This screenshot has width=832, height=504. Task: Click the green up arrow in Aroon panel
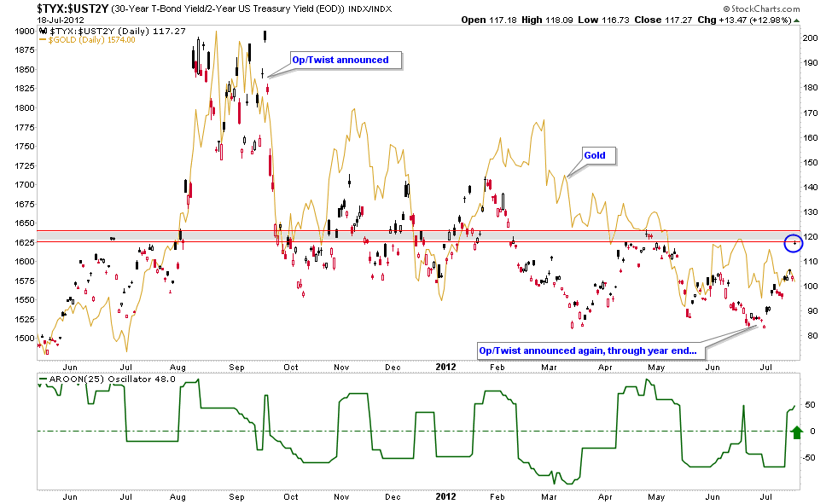pyautogui.click(x=797, y=432)
